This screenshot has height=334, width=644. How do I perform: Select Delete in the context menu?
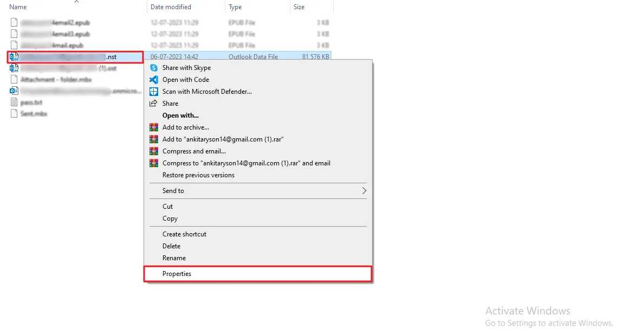click(x=171, y=246)
